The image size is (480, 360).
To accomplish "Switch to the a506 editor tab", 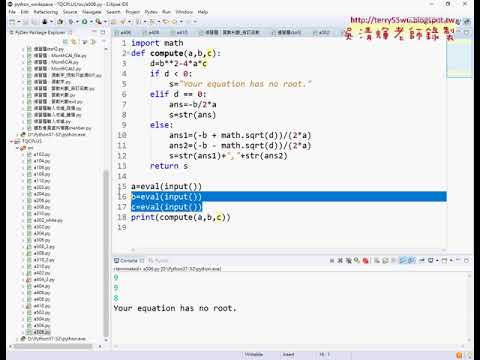I will click(123, 33).
